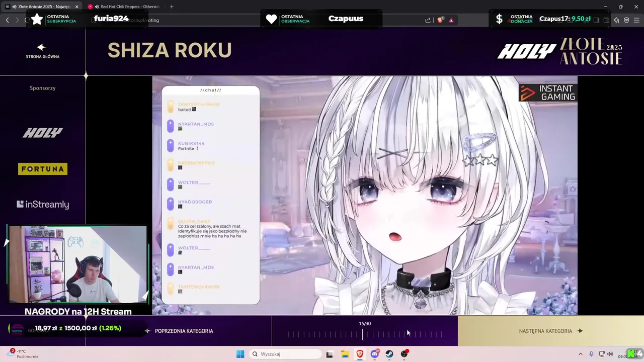Click the Instant Gaming logo on video
This screenshot has width=644, height=362.
click(547, 93)
